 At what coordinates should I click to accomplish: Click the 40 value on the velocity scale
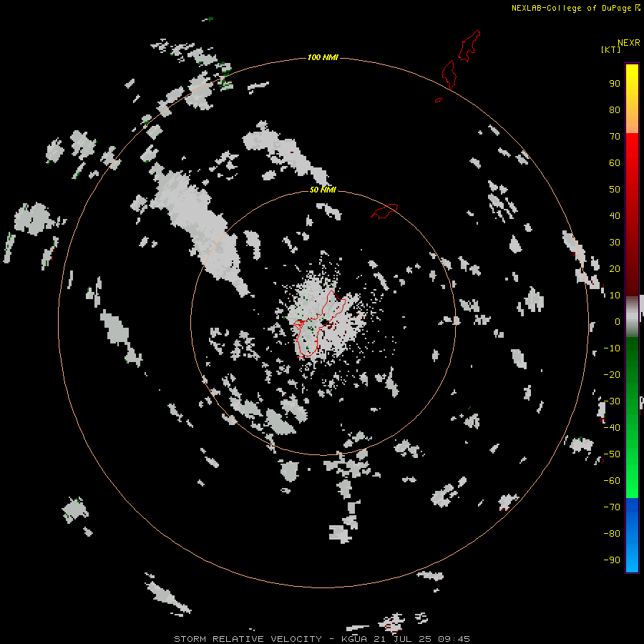tap(615, 216)
